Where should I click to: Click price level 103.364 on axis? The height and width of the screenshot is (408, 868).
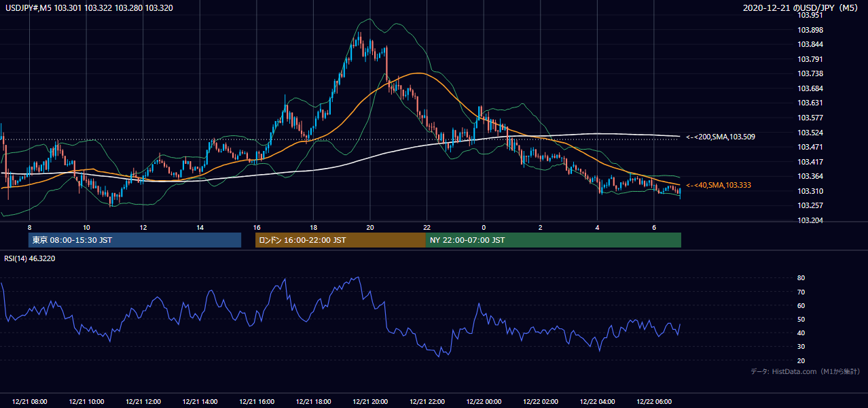810,176
